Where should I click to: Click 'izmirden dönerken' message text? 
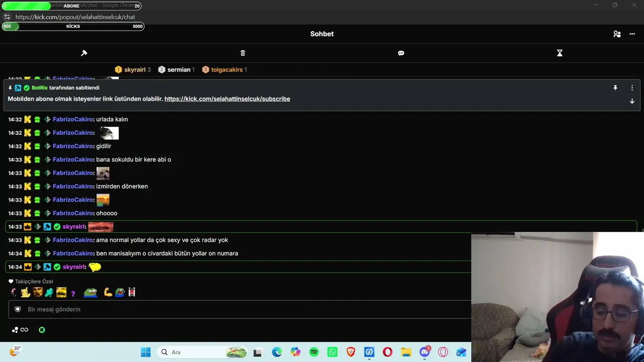point(122,187)
